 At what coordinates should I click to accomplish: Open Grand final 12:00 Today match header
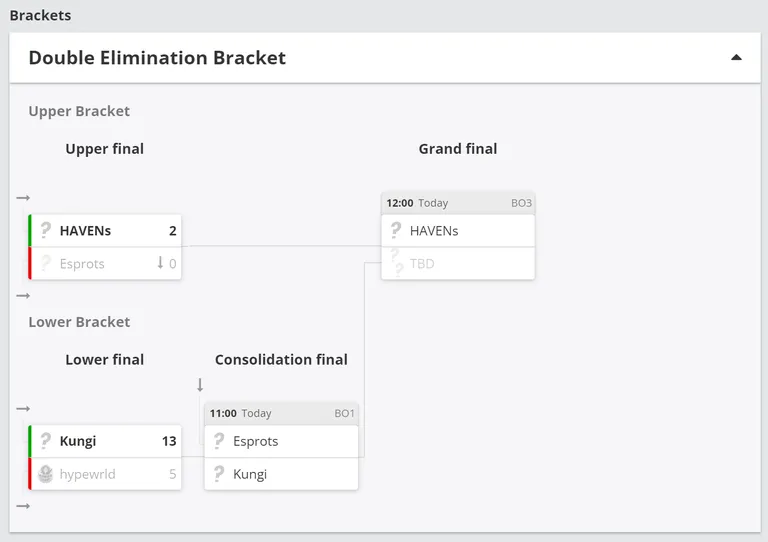[x=458, y=203]
